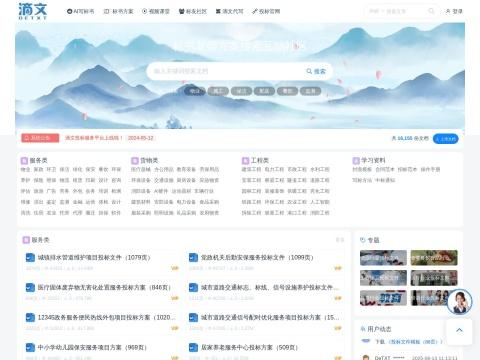Click document icon beside 医疗固体废弃物 entry

click(30, 287)
